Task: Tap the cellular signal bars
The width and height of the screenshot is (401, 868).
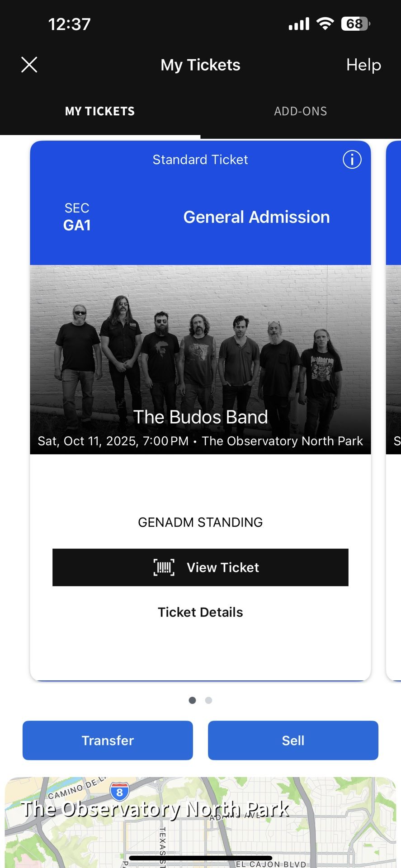Action: [299, 24]
